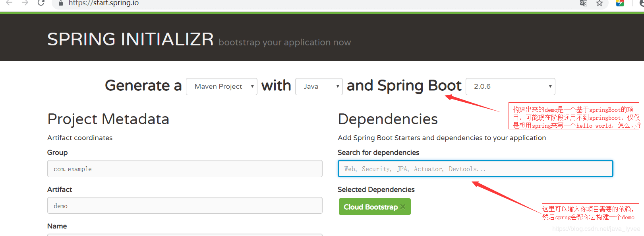
Task: Click the 'Search for dependencies' label
Action: tap(378, 152)
